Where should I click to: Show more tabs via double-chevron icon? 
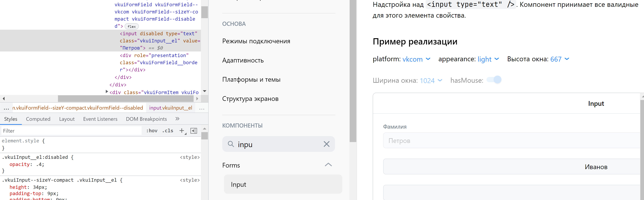pyautogui.click(x=177, y=119)
